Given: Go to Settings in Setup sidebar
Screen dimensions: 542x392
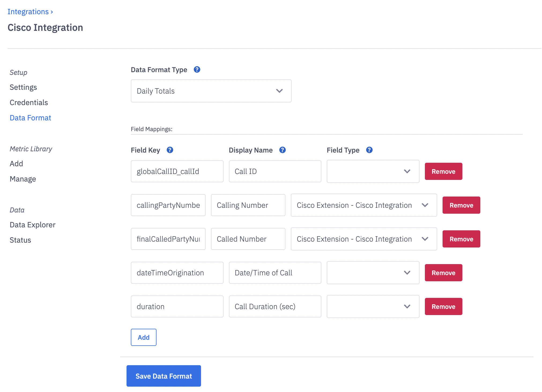Looking at the screenshot, I should [23, 87].
